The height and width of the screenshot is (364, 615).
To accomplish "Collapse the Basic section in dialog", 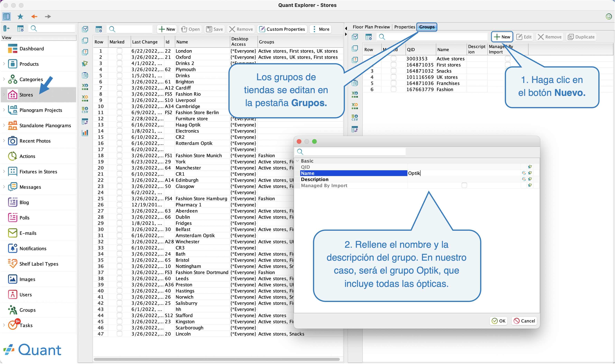I will 298,161.
